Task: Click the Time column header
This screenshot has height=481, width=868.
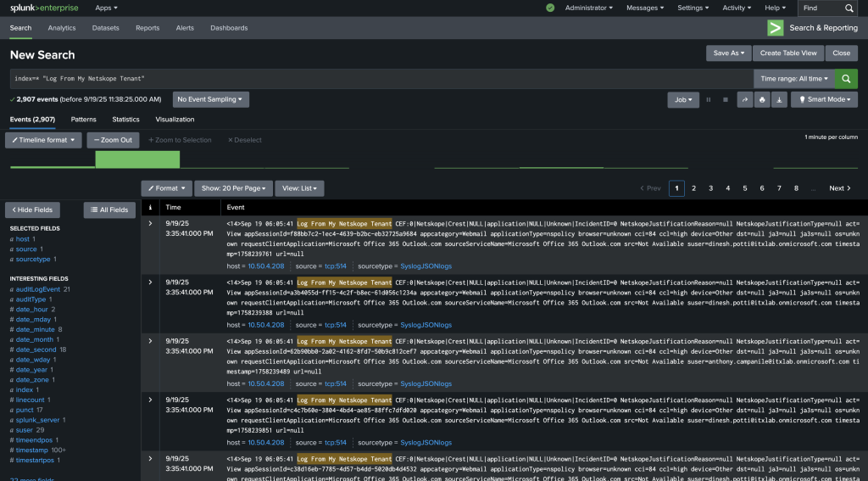Action: pos(173,207)
